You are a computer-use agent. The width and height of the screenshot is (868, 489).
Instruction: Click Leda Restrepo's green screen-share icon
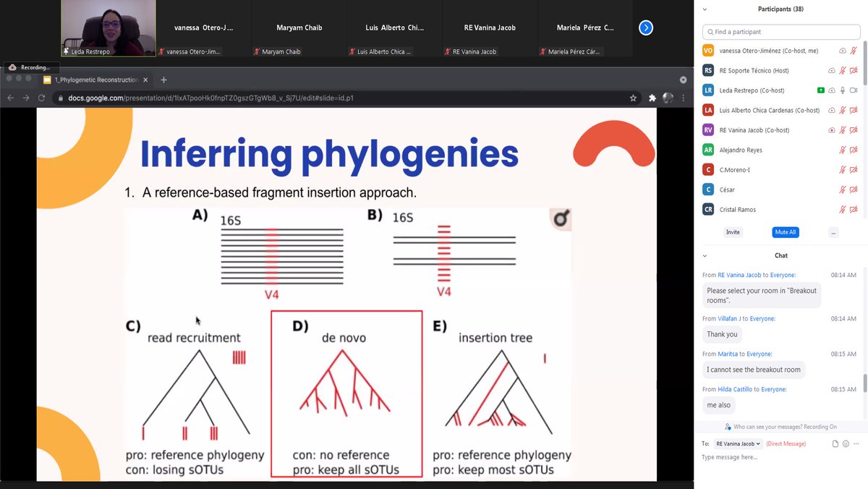pyautogui.click(x=821, y=90)
